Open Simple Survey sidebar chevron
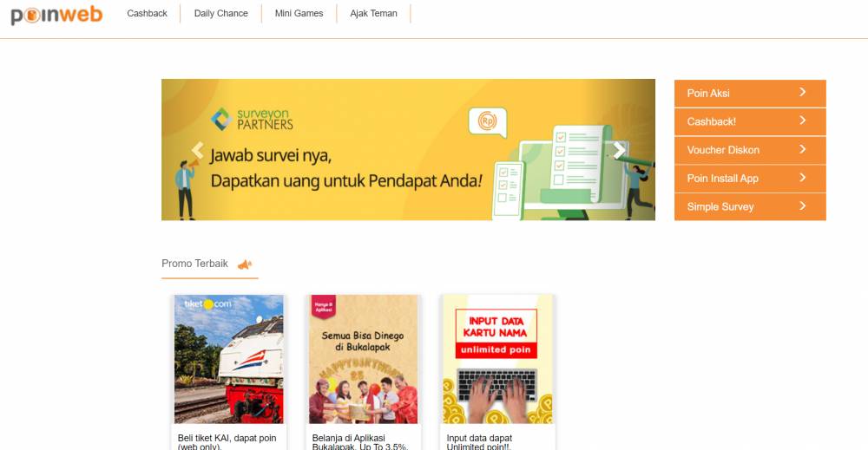This screenshot has height=450, width=868. (x=803, y=205)
